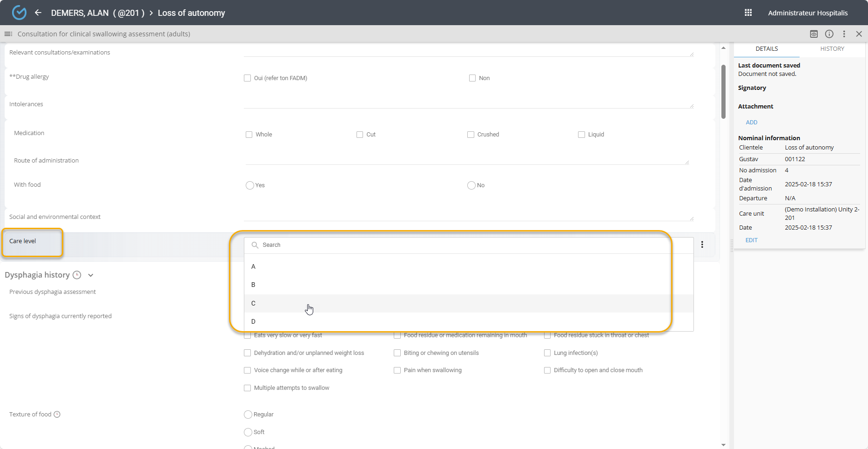The height and width of the screenshot is (449, 868).
Task: Open the information icon in form toolbar
Action: tap(829, 34)
